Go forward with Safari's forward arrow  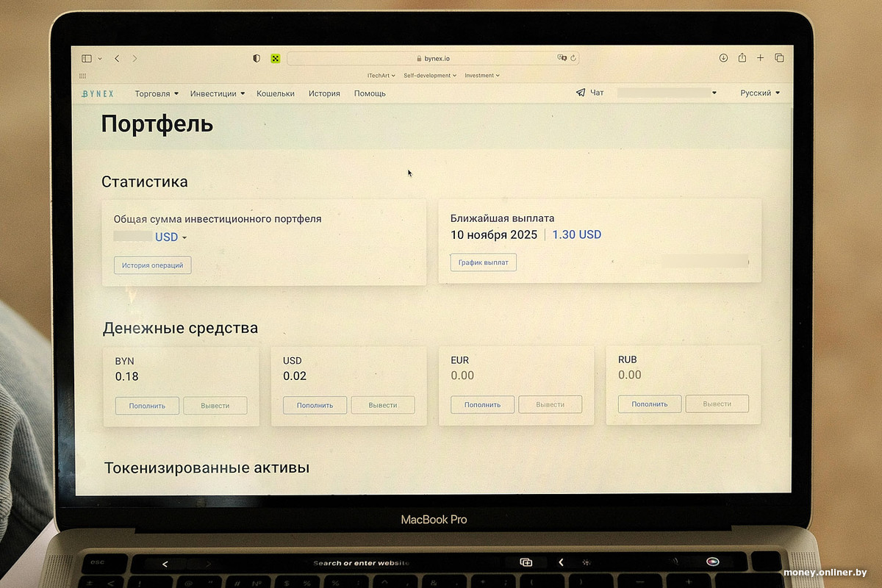pyautogui.click(x=135, y=58)
